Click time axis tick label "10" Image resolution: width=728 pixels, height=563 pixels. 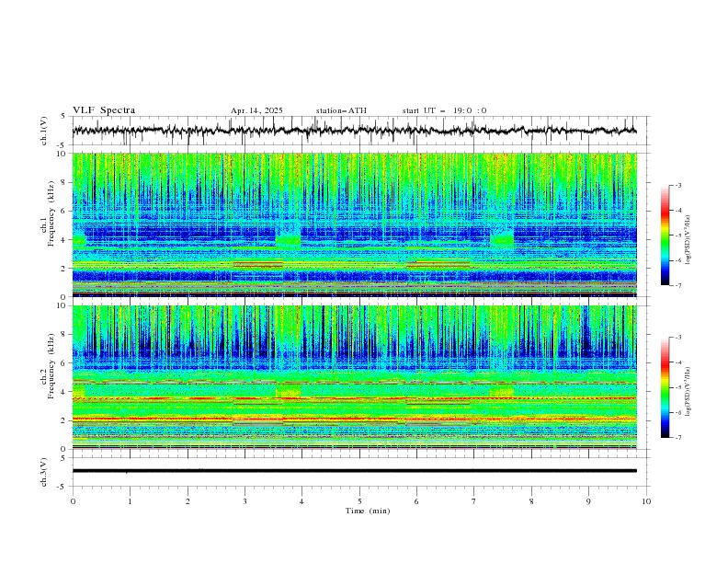point(646,501)
